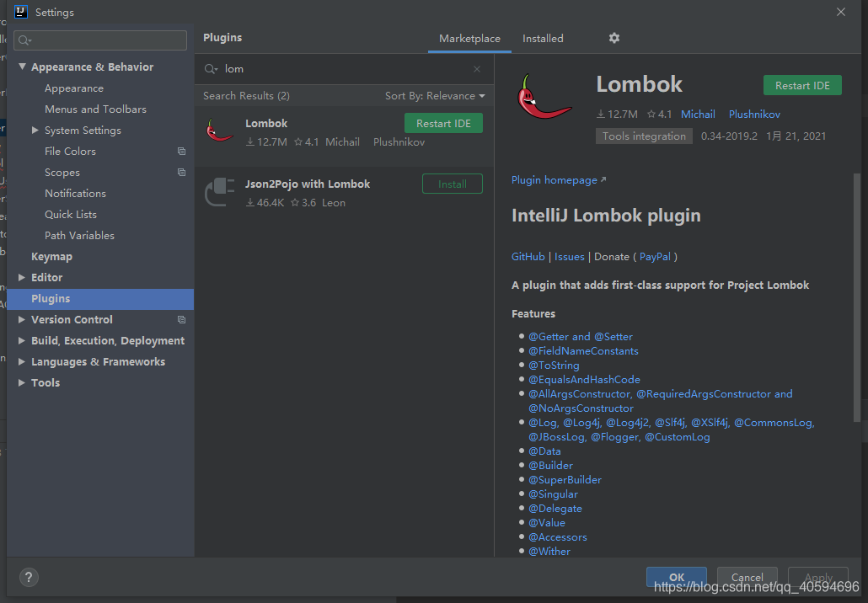868x603 pixels.
Task: Close the Settings dialog with X
Action: pos(841,12)
